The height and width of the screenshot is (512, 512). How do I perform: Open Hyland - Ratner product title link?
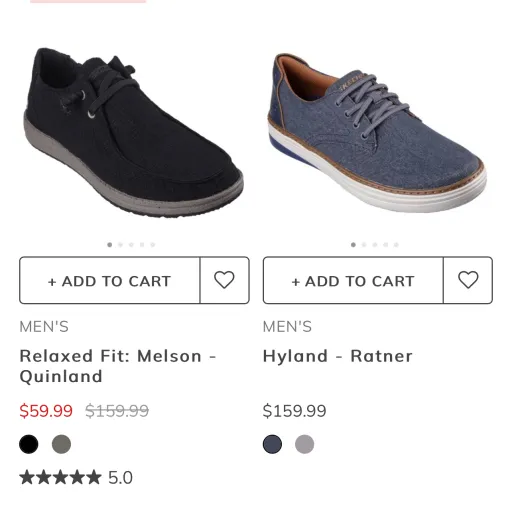pos(338,356)
